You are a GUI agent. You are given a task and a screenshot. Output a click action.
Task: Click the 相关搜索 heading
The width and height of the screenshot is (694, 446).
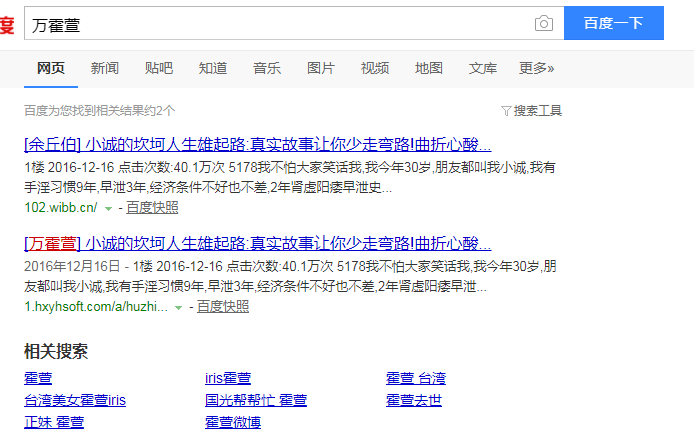click(x=56, y=352)
